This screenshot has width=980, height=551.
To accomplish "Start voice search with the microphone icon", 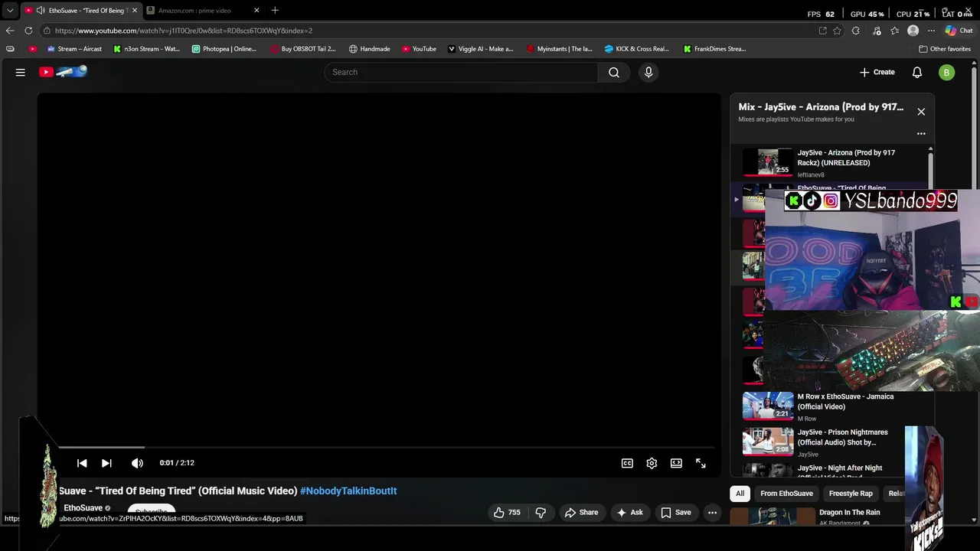I will click(648, 72).
